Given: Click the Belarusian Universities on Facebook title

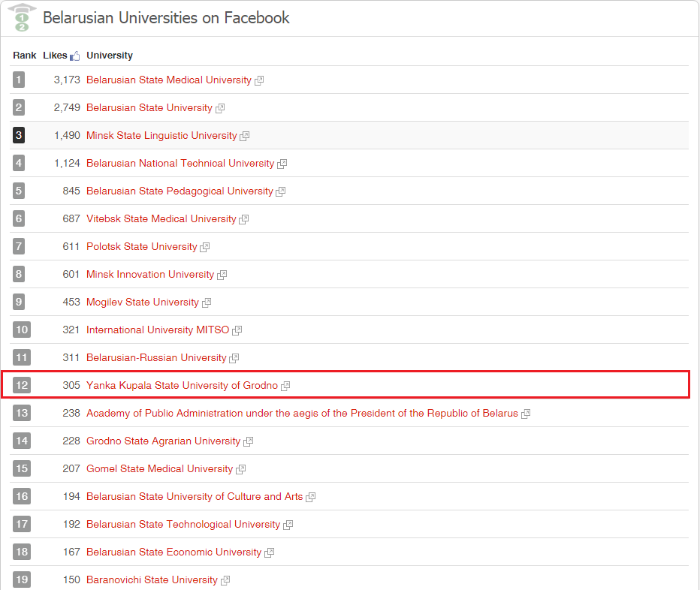Looking at the screenshot, I should 166,18.
